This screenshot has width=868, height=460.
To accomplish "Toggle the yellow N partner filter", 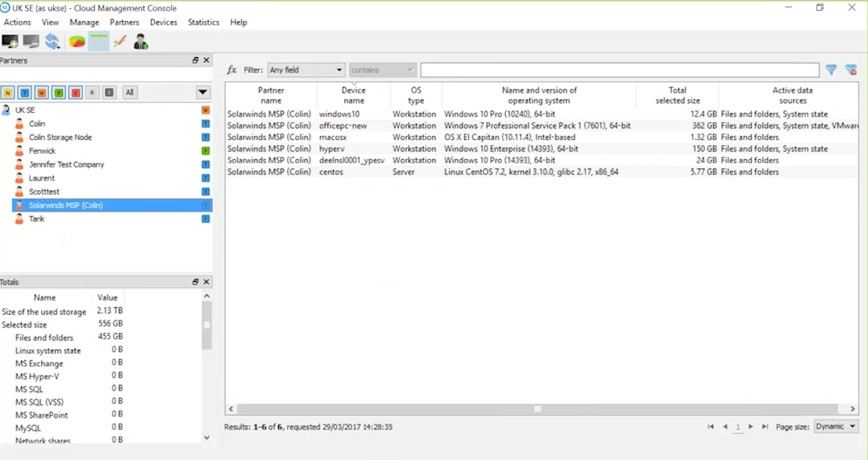I will (x=8, y=92).
